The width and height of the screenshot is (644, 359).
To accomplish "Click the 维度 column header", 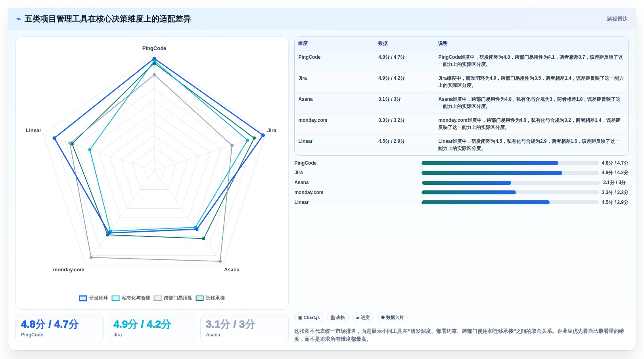I will (x=303, y=44).
